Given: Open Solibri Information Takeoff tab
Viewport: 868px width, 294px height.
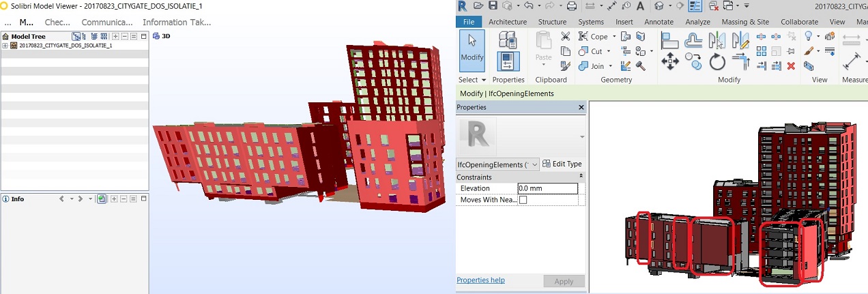Looking at the screenshot, I should (x=177, y=22).
